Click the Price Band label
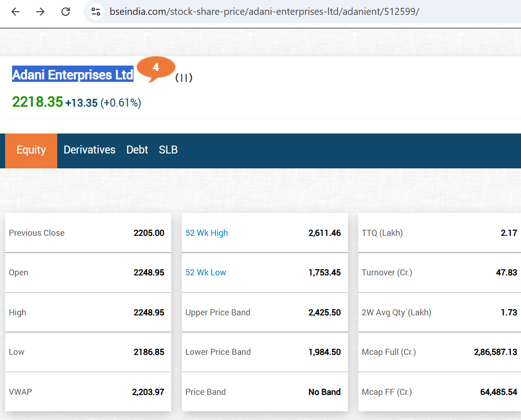Screen dimensions: 521x420 click(x=206, y=392)
